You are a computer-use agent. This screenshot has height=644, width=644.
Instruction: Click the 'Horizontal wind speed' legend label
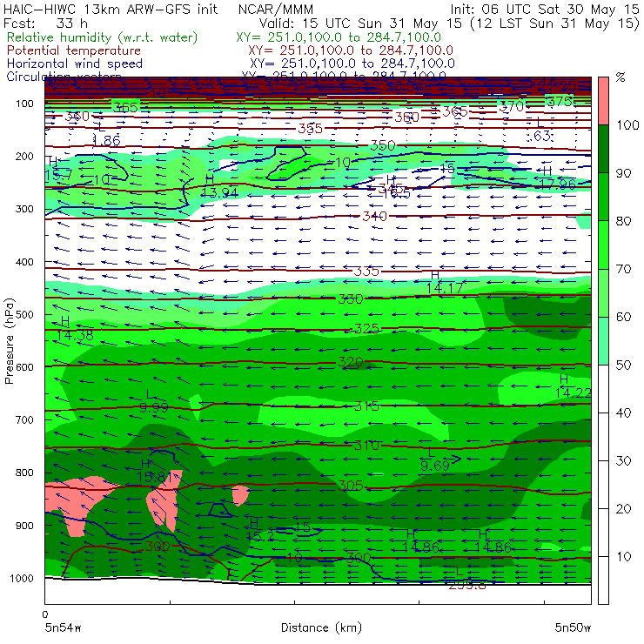(x=75, y=64)
